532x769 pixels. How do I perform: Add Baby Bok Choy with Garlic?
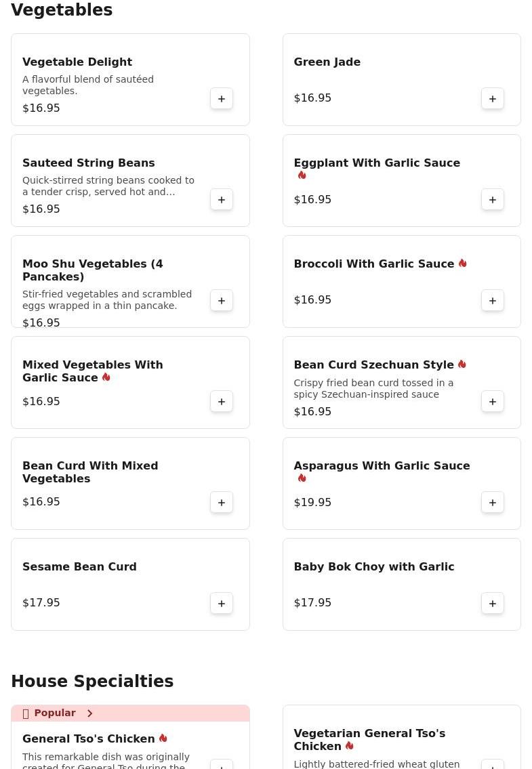pyautogui.click(x=493, y=604)
